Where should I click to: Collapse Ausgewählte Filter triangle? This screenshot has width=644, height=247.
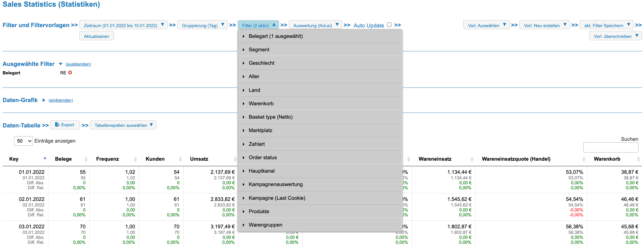click(x=60, y=64)
